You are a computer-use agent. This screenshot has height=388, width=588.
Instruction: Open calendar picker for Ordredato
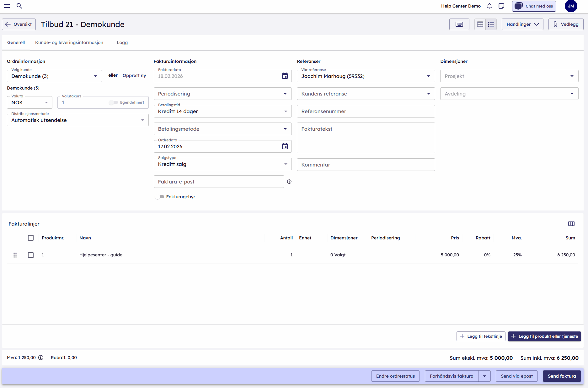(285, 146)
